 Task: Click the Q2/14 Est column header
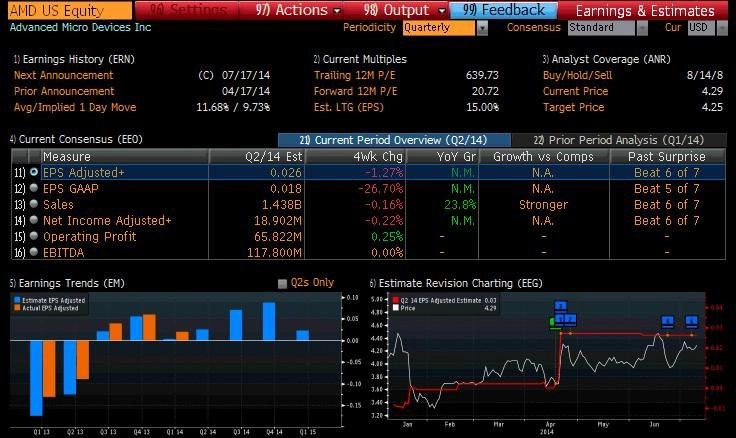pos(257,156)
